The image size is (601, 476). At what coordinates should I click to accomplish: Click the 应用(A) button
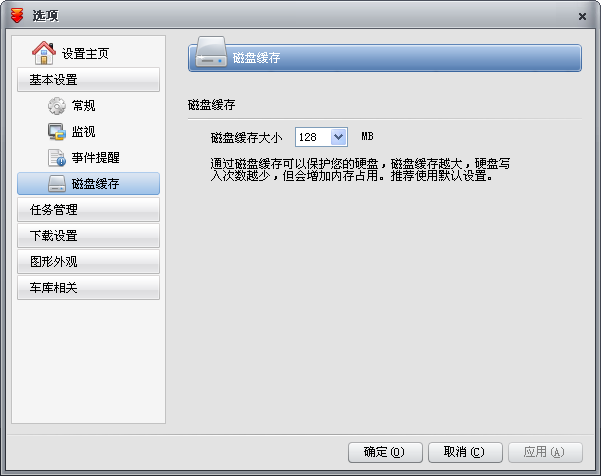pos(544,452)
